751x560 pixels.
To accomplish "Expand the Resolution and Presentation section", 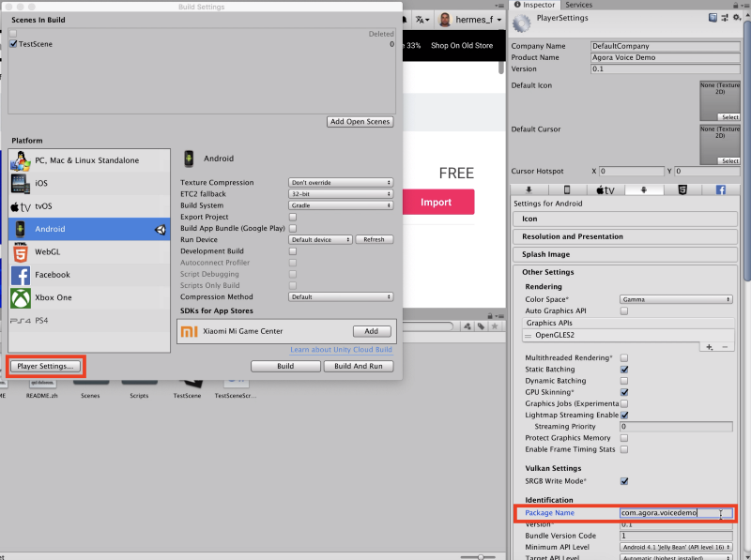I will click(625, 237).
